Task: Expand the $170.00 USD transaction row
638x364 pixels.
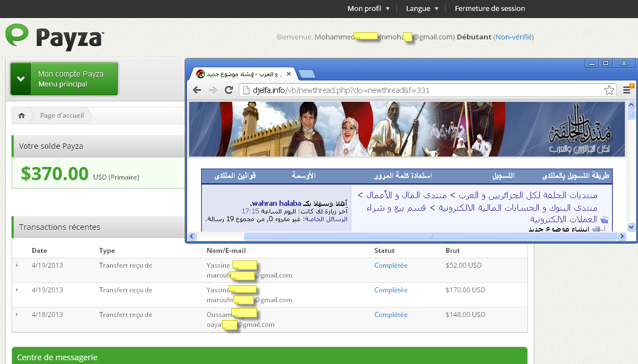Action: click(x=16, y=290)
